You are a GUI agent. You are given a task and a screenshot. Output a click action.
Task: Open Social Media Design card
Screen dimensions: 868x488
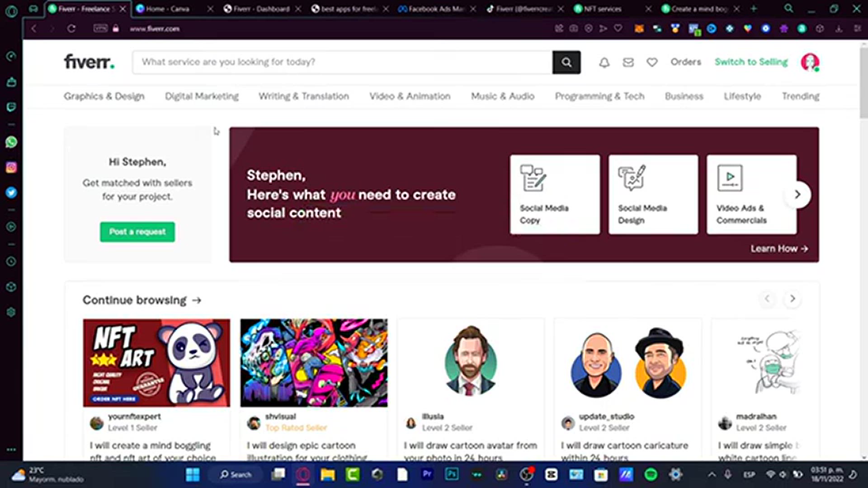[653, 195]
